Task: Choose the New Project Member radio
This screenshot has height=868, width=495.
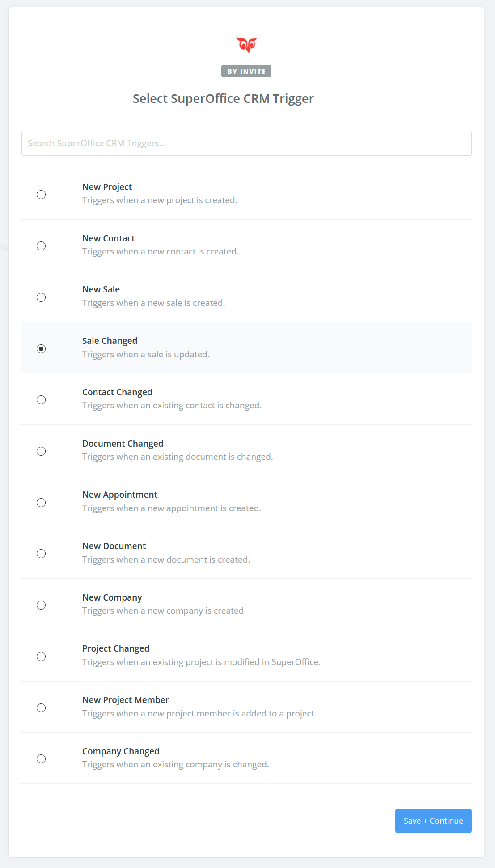Action: [41, 708]
